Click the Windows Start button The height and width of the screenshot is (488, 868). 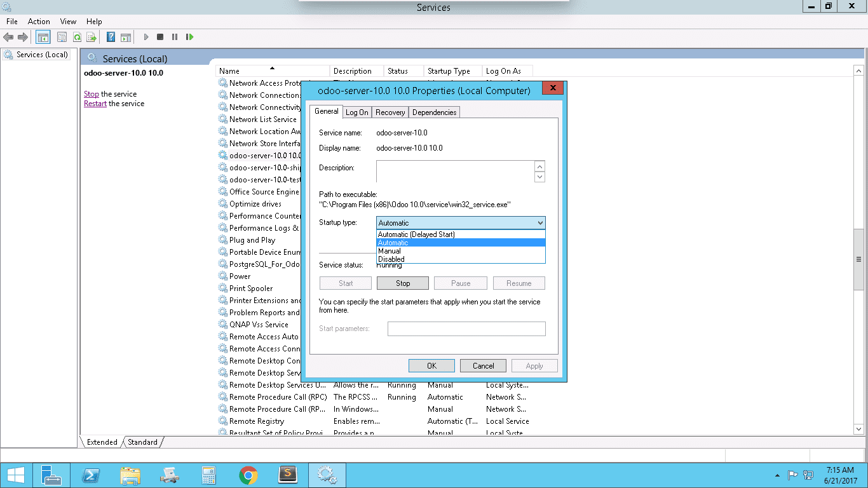tap(15, 475)
